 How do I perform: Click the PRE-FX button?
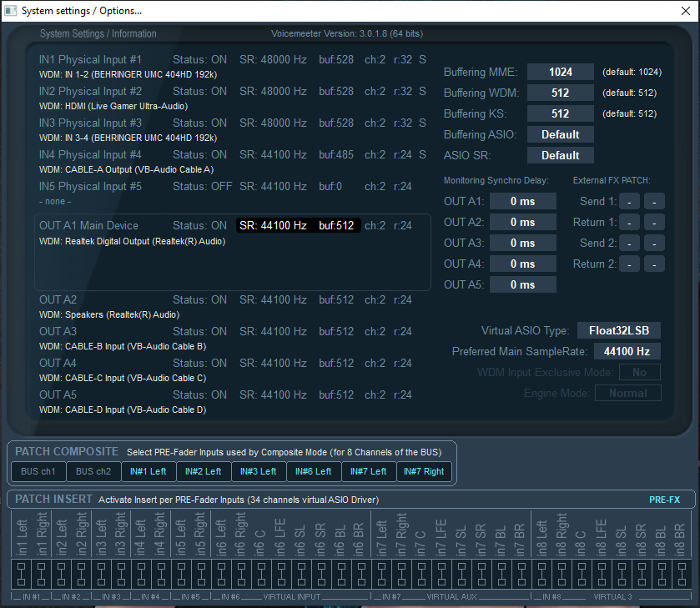(x=665, y=499)
